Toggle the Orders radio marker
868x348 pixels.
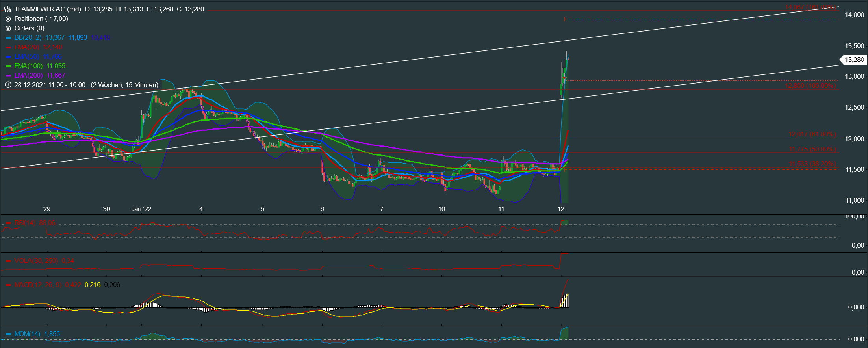coord(8,28)
